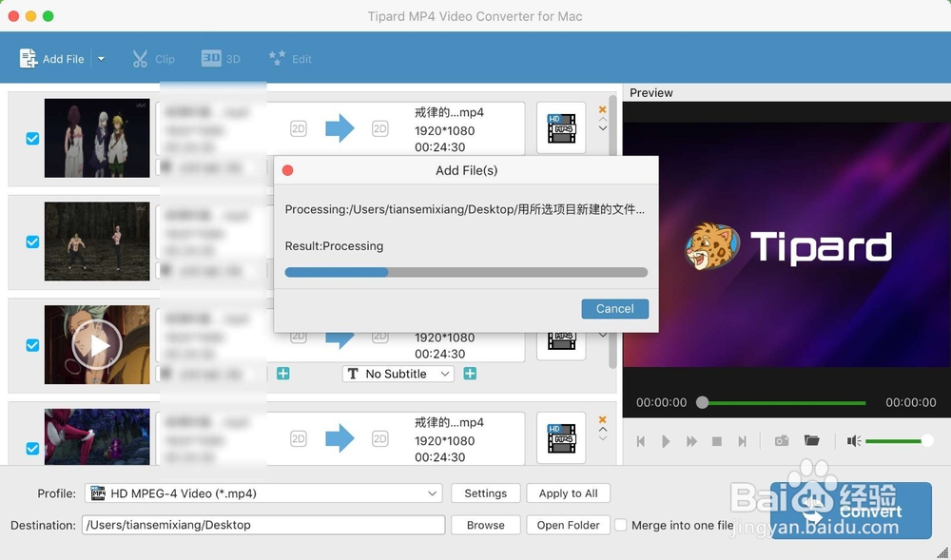Screen dimensions: 951x560
Task: Click Apply to All button
Action: point(568,492)
